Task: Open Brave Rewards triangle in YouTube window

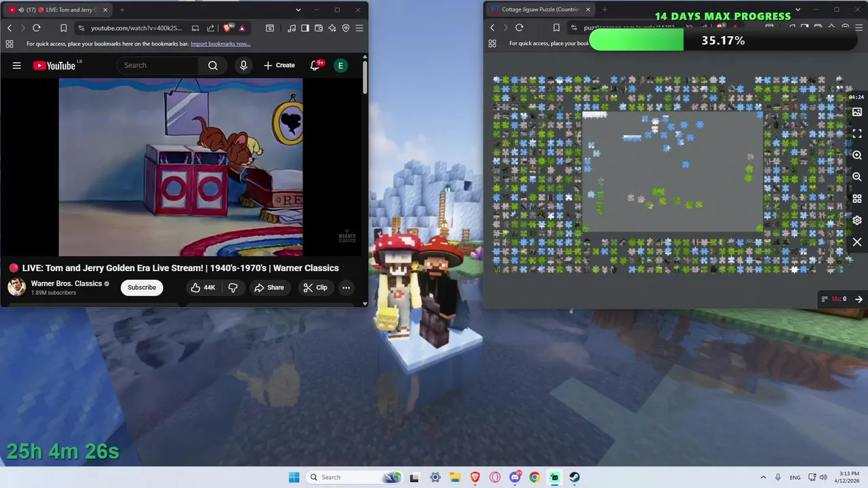Action: click(242, 28)
